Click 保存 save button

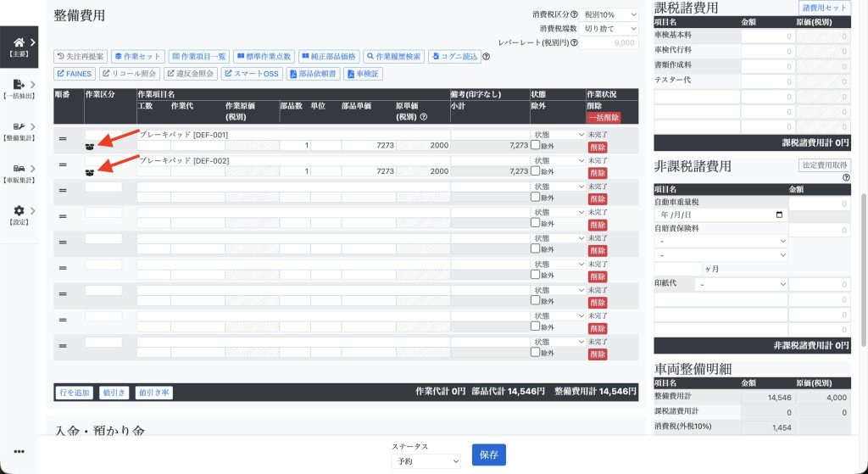(489, 454)
